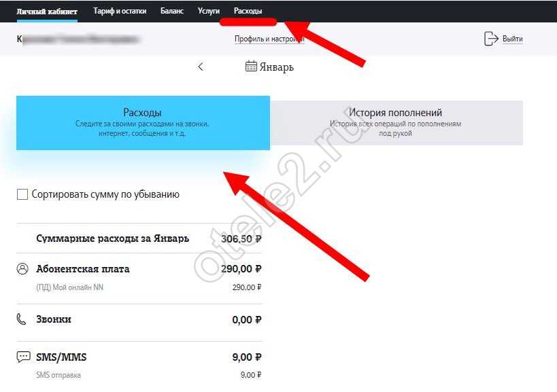The height and width of the screenshot is (392, 557).
Task: Switch to История пополнений tab
Action: pyautogui.click(x=396, y=123)
